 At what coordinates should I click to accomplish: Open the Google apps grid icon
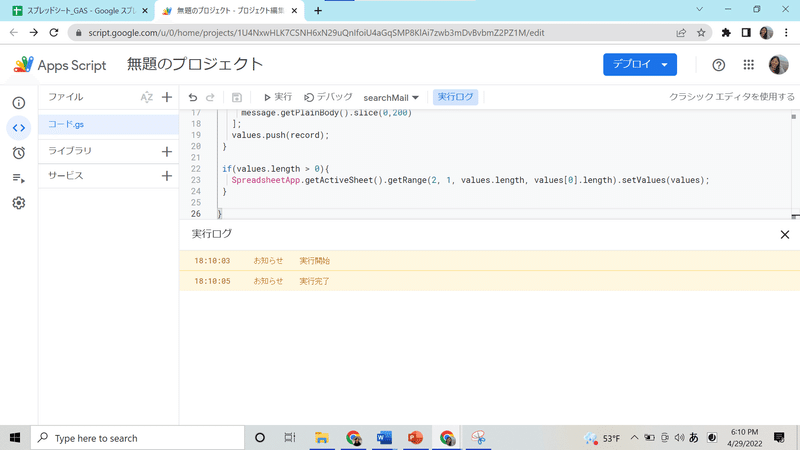(x=748, y=65)
